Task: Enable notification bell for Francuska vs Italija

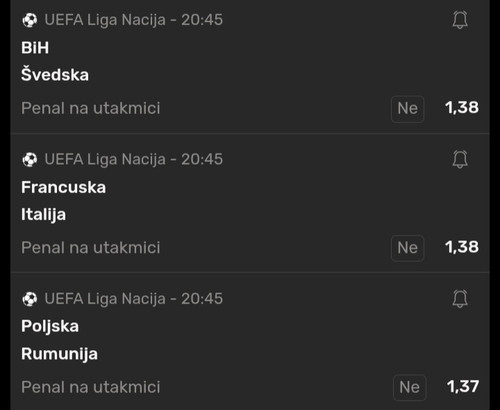Action: (460, 159)
